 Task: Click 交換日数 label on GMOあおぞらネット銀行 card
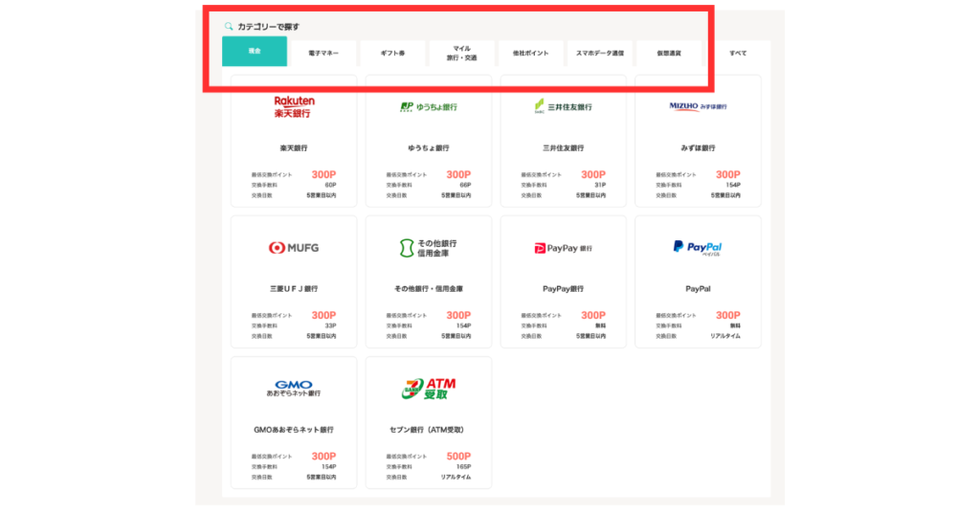tap(261, 477)
